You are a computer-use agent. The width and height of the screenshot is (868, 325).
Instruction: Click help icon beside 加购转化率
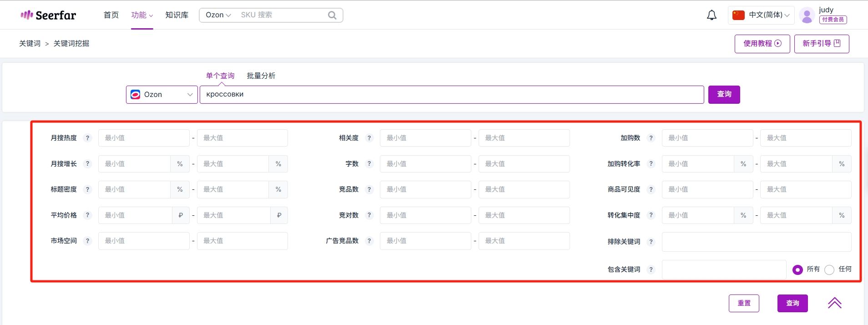coord(651,164)
